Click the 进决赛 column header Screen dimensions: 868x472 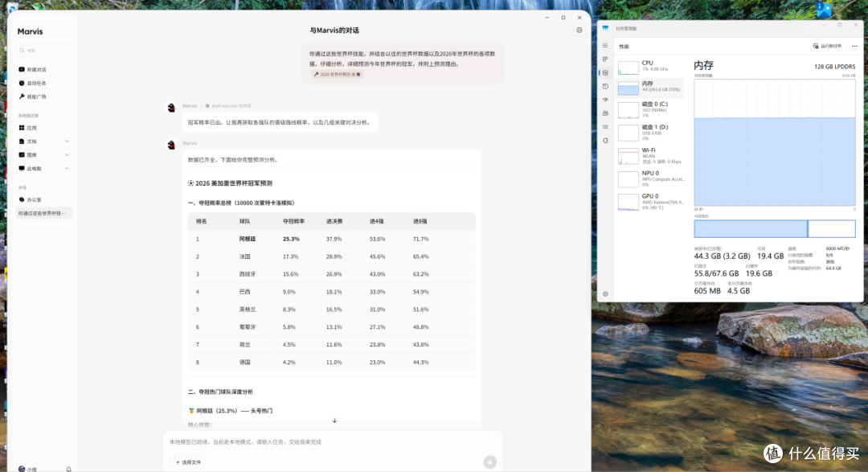334,221
